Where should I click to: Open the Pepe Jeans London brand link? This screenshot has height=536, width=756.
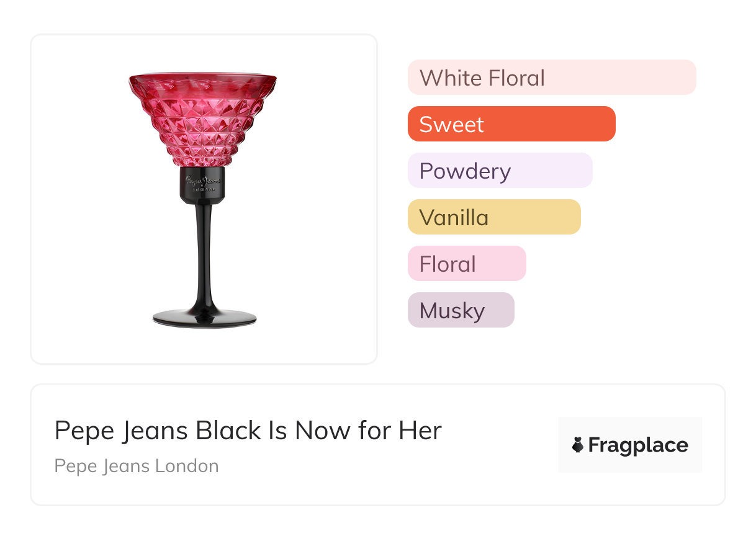click(137, 466)
